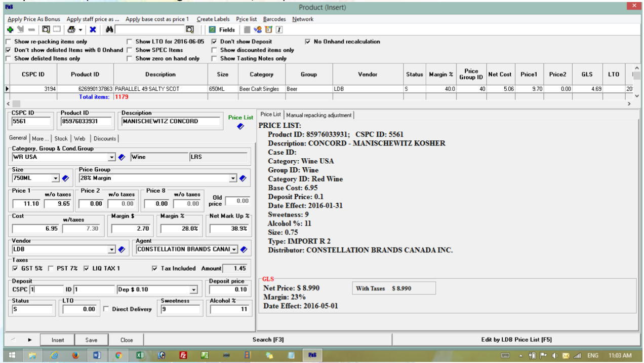Click Edit by LDB Price List [F5]

click(x=516, y=340)
